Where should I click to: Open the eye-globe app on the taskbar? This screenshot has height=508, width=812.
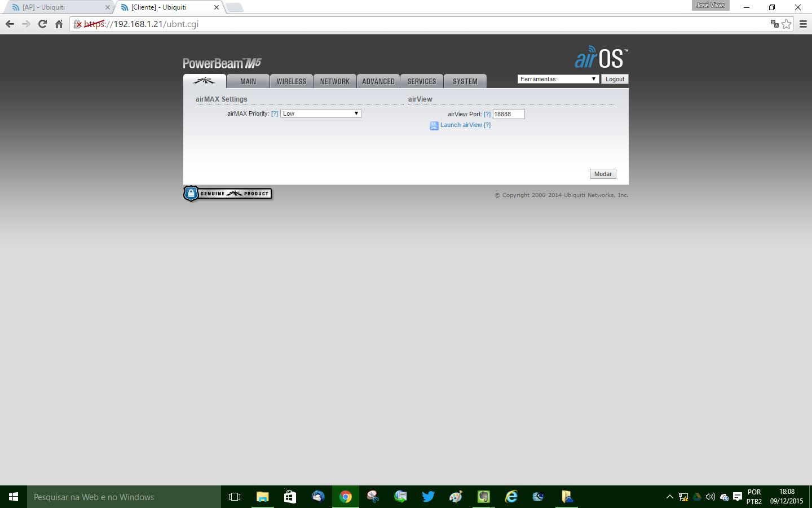[539, 497]
